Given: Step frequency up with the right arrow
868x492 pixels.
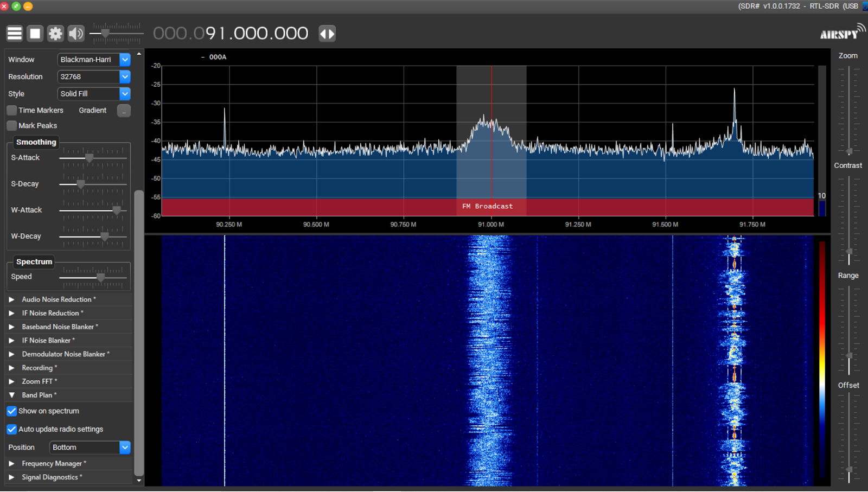Looking at the screenshot, I should point(331,33).
